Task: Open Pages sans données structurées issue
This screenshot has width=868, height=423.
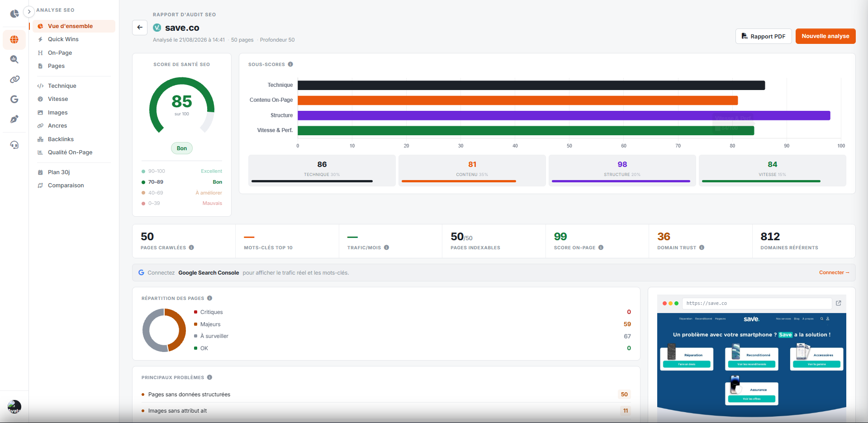Action: pos(386,394)
